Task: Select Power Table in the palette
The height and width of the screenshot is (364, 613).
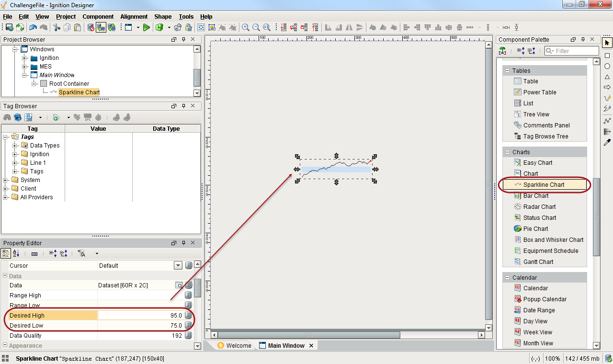Action: point(539,92)
